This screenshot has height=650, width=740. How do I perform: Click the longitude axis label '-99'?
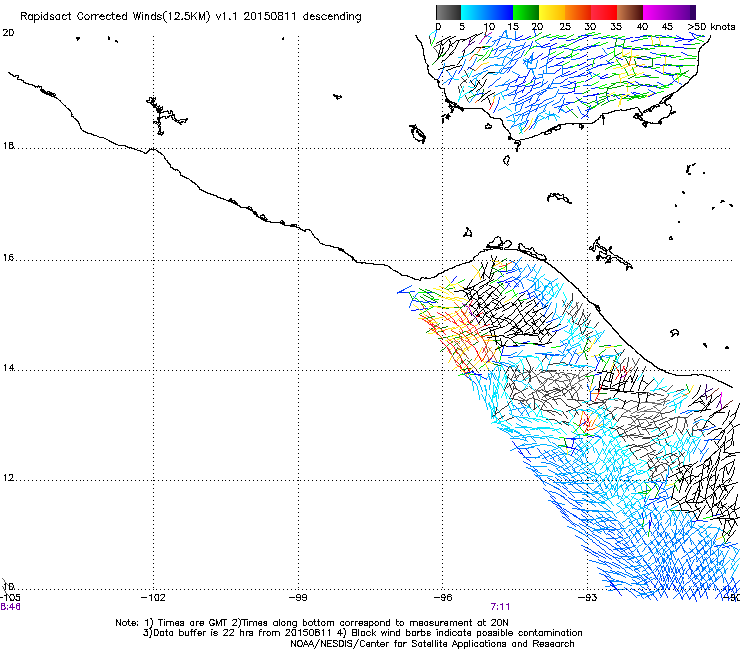[x=298, y=598]
